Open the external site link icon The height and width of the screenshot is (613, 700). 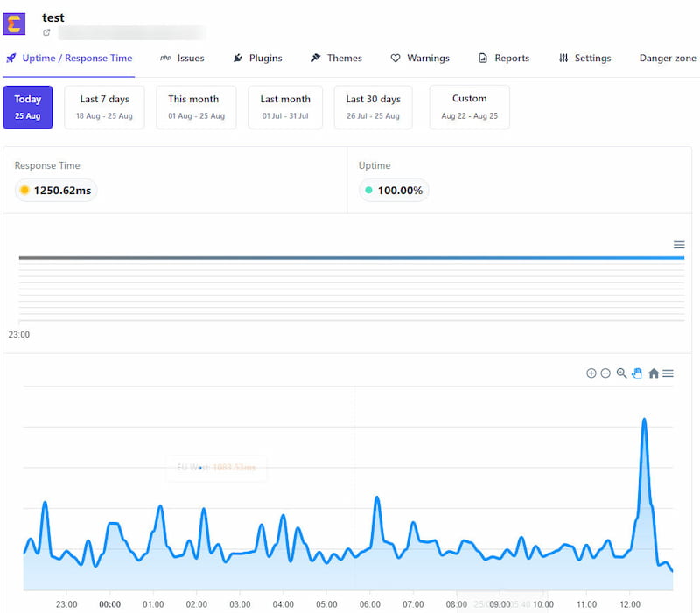(46, 32)
